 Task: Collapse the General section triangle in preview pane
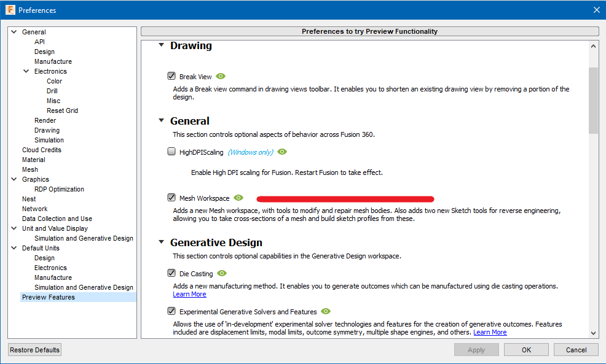162,120
